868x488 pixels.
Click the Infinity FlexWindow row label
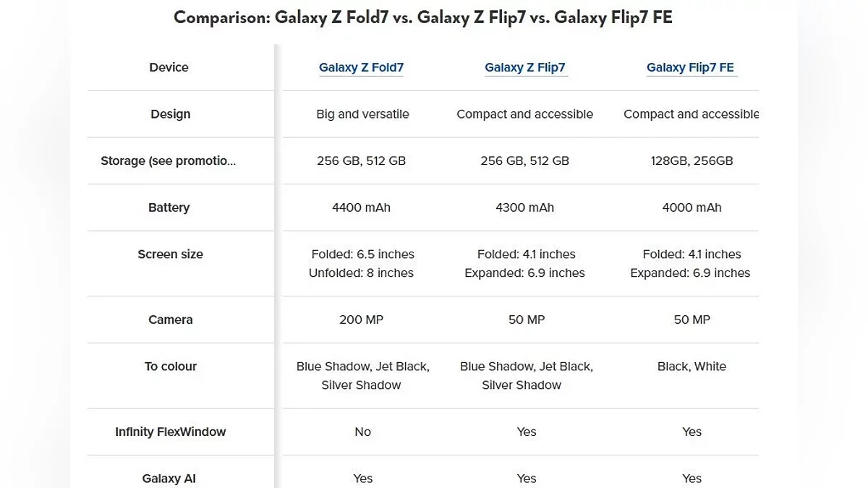click(x=170, y=432)
